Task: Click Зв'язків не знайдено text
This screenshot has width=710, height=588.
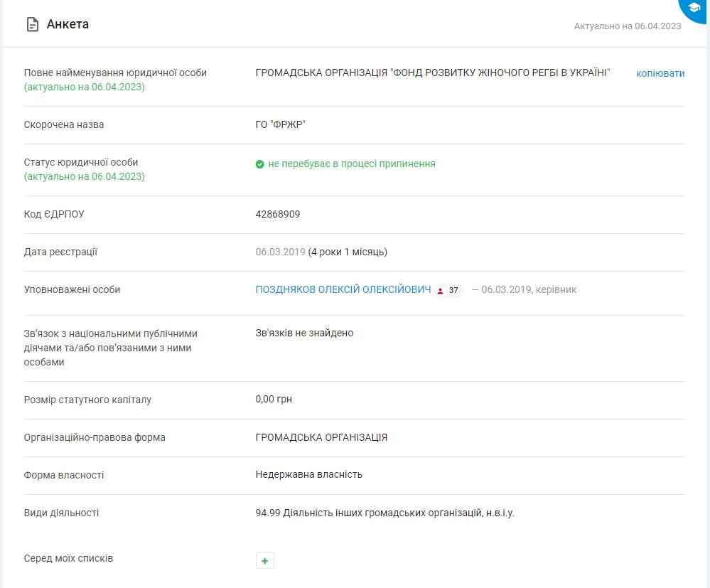Action: (304, 333)
